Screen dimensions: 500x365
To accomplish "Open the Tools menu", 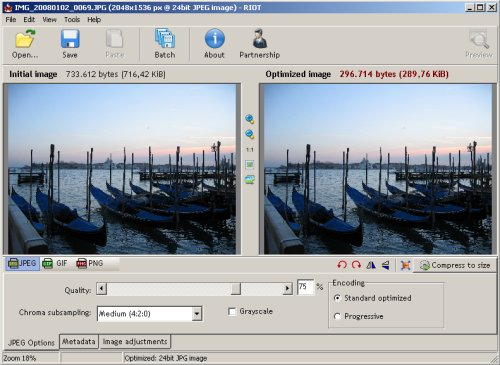I will coord(72,20).
